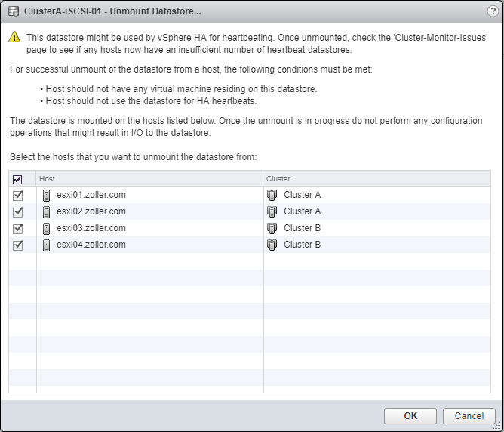Sort by the Host column header
504x432 pixels.
click(149, 179)
